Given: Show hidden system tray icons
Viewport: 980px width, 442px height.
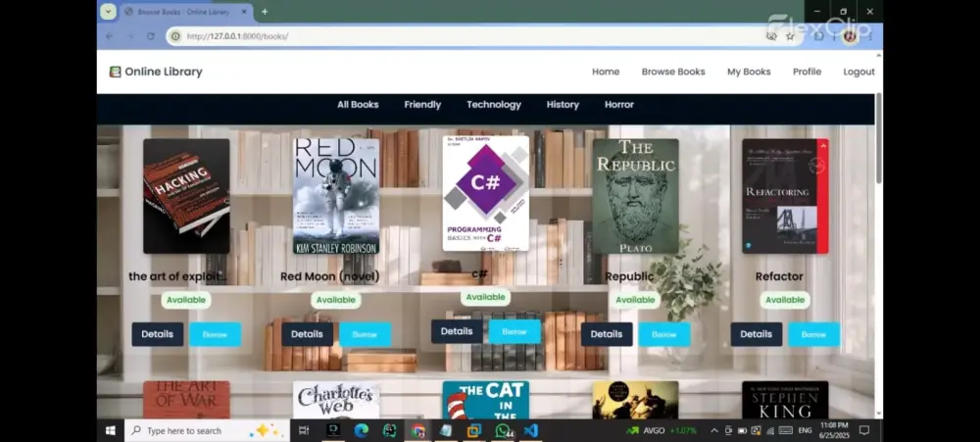Looking at the screenshot, I should point(714,431).
